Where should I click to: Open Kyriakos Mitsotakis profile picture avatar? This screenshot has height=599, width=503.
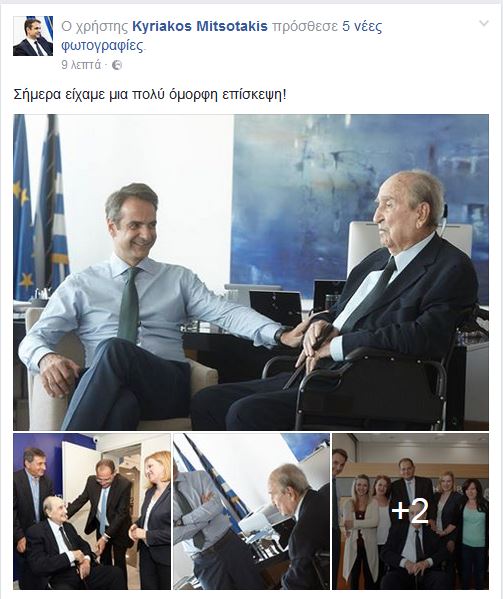point(33,36)
